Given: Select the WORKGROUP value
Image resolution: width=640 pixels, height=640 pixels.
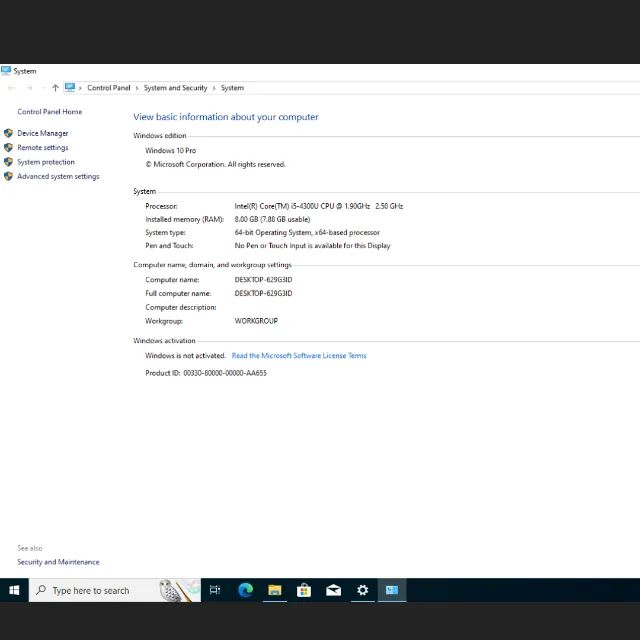Looking at the screenshot, I should coord(256,321).
